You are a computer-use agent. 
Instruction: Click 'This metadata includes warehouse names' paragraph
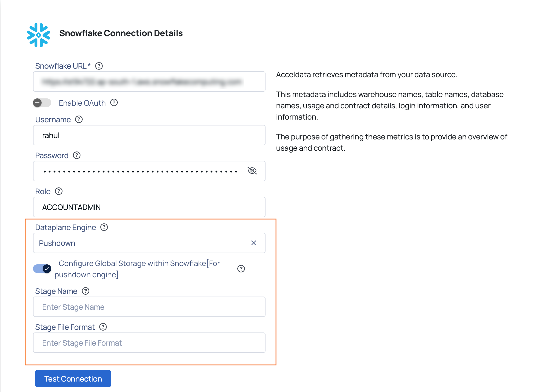pos(390,106)
